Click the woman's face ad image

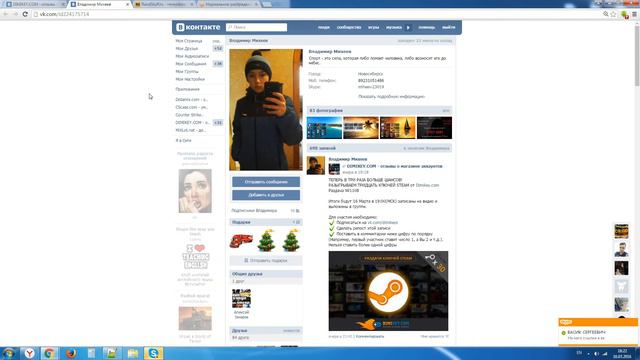[x=195, y=191]
